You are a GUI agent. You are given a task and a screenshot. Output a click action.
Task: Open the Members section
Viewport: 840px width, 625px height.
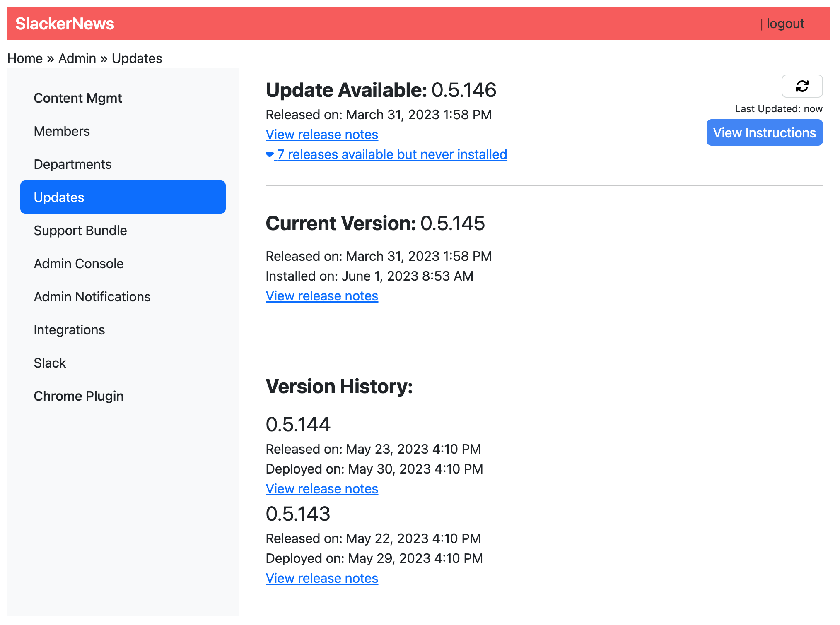61,131
